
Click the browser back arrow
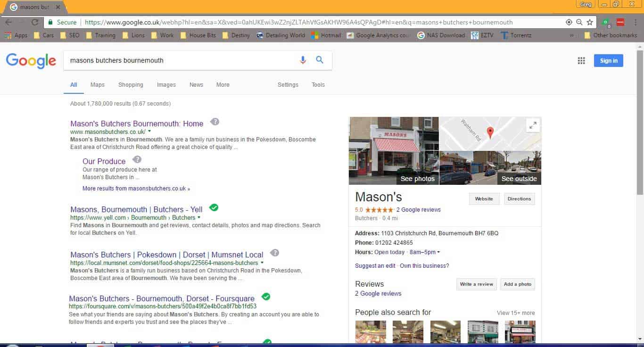coord(8,22)
